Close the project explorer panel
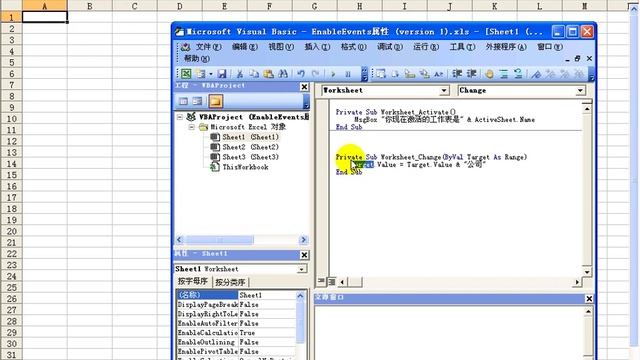Viewport: 640px width, 360px height. pyautogui.click(x=304, y=87)
